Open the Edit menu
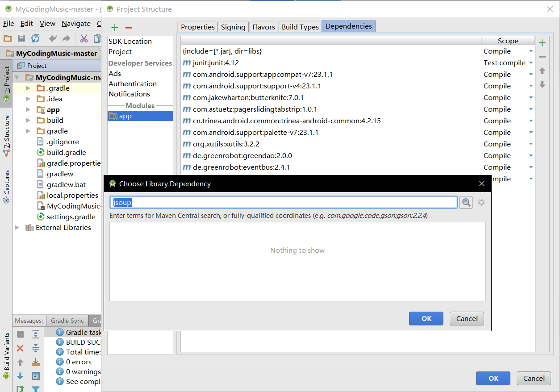 [27, 23]
